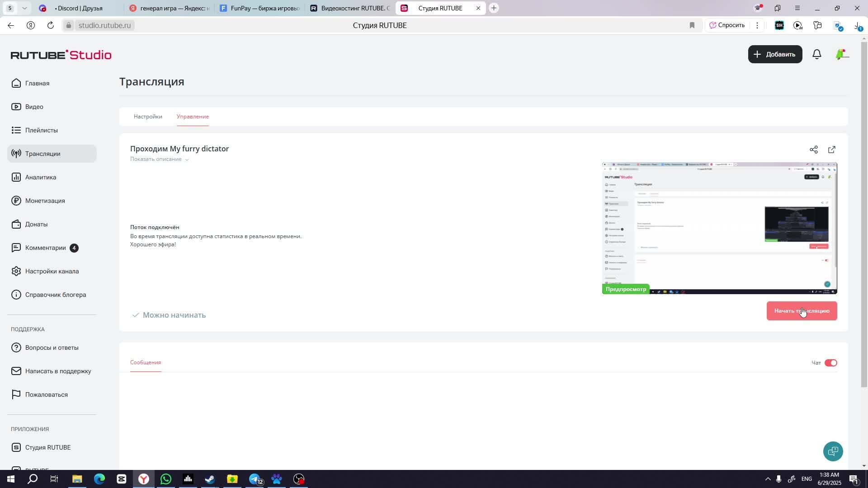Click the Добавить button
Viewport: 868px width, 488px height.
(775, 54)
